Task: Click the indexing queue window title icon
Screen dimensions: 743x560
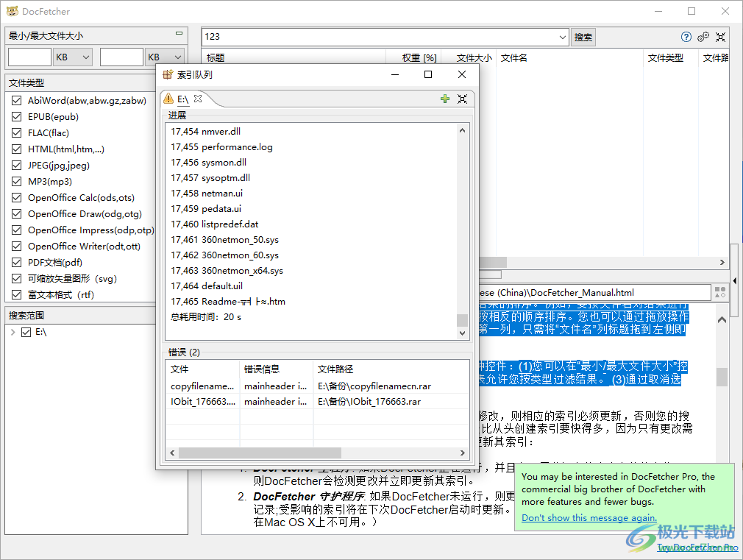Action: [x=168, y=74]
